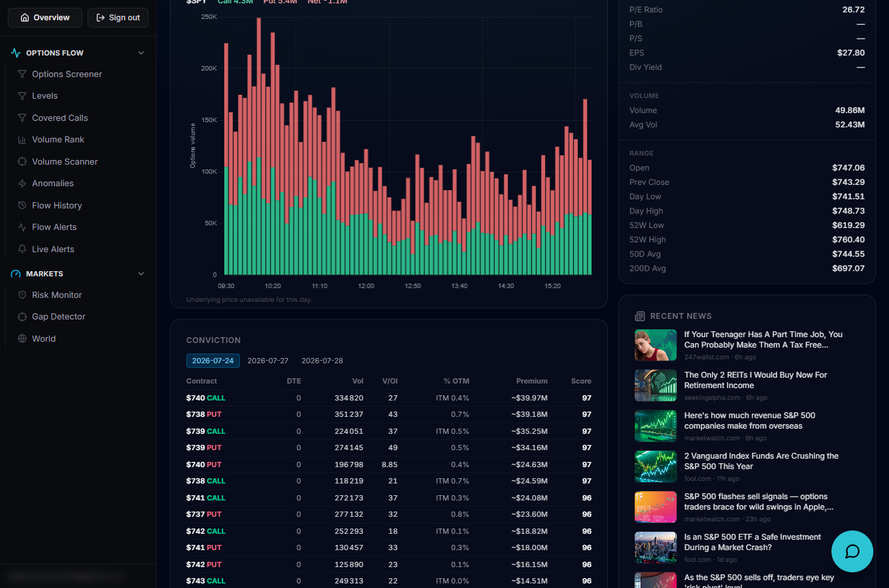The image size is (889, 588).
Task: Click the $738 PUT contract row
Action: tap(389, 415)
